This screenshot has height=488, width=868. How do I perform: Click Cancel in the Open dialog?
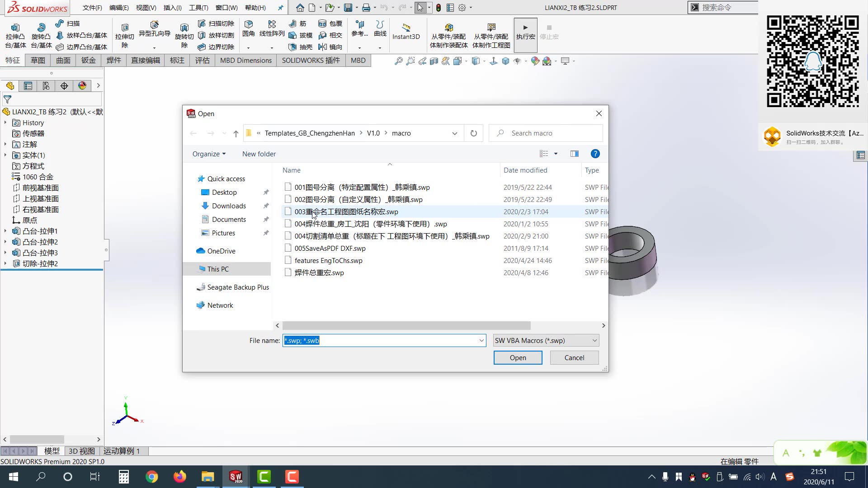574,357
